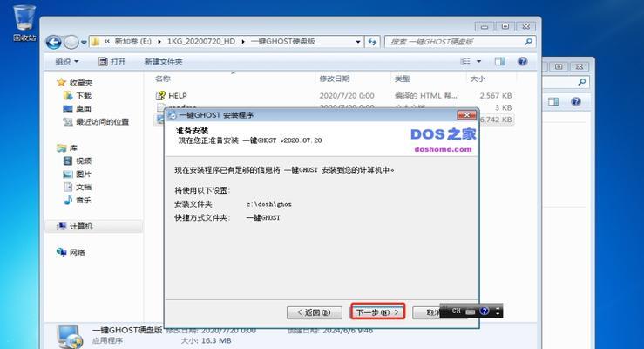Open Explorer help question mark icon
This screenshot has height=349, width=644.
pos(522,61)
